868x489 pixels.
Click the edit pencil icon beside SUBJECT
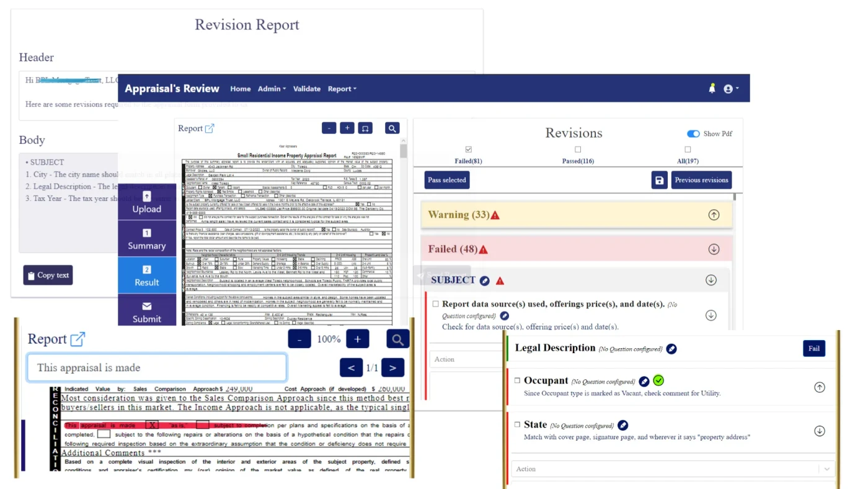(485, 280)
